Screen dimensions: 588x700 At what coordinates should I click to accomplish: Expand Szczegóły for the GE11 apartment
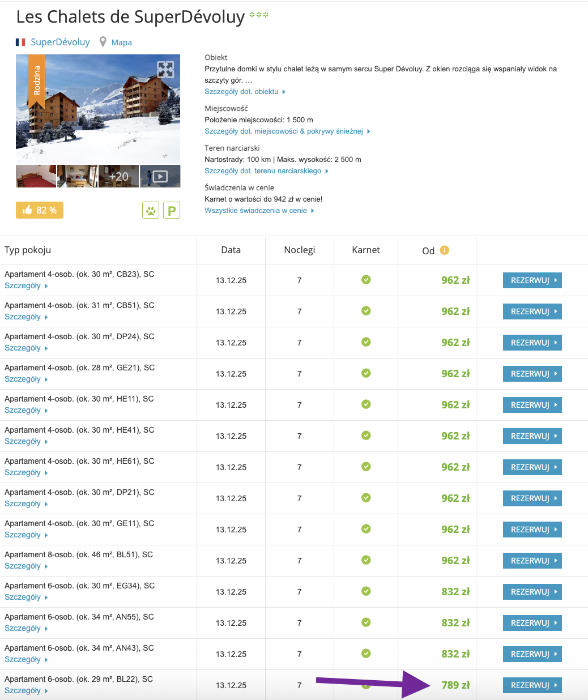[x=26, y=535]
